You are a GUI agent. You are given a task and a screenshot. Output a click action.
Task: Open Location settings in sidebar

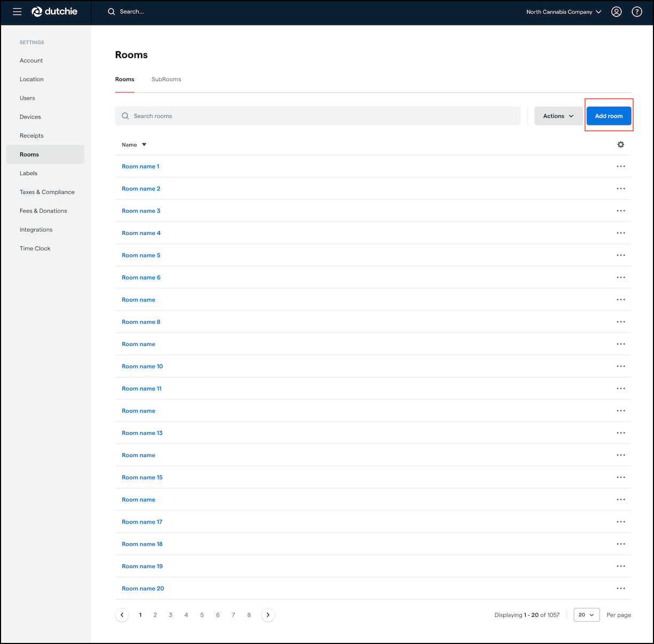point(32,79)
